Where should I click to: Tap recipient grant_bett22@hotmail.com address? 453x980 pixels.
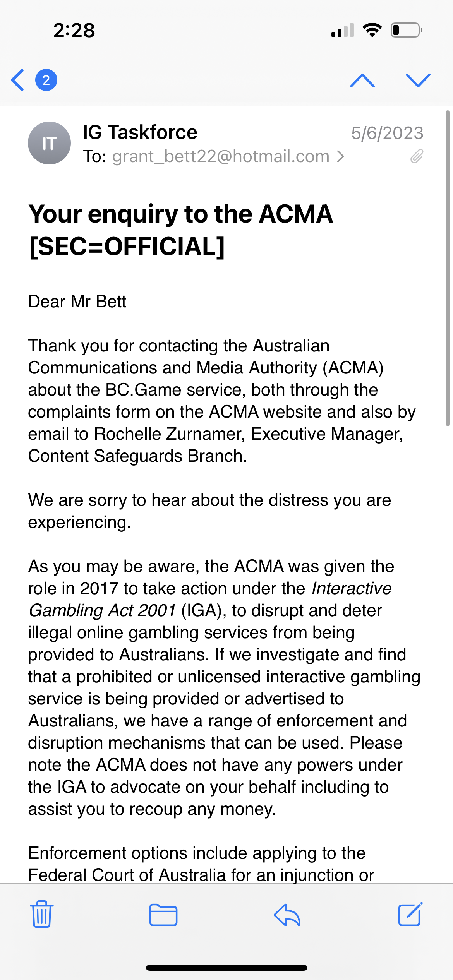click(221, 156)
